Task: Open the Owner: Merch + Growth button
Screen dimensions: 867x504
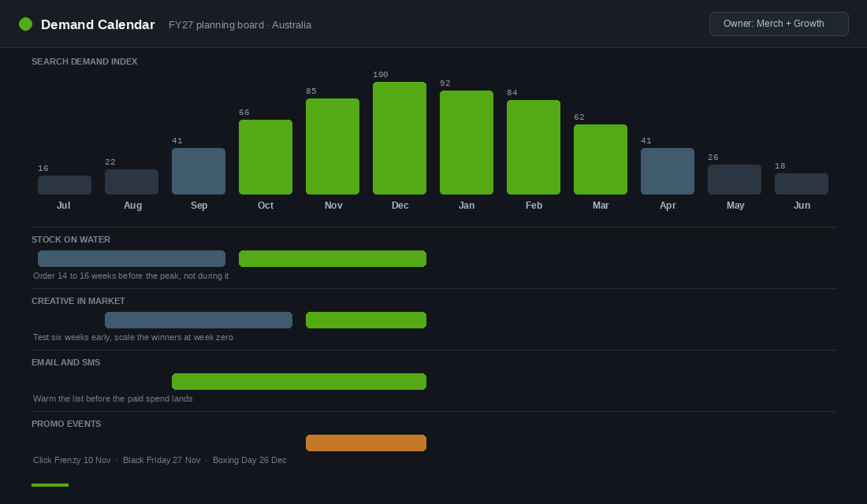Action: tap(779, 24)
